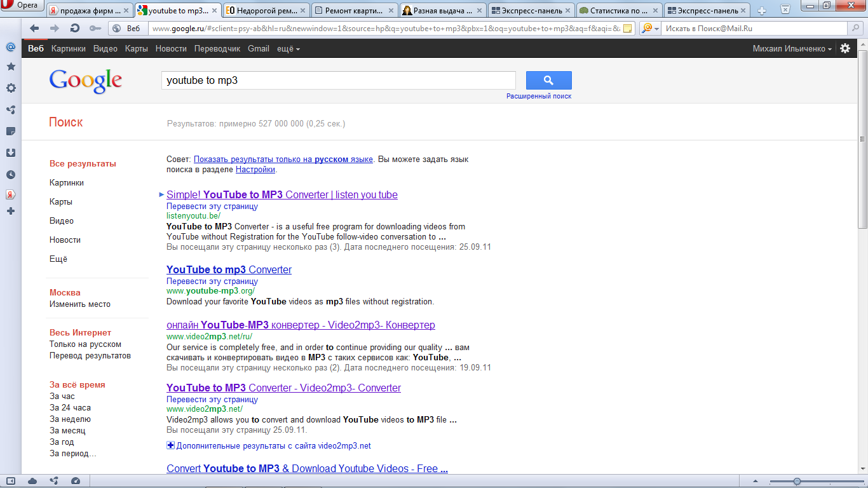
Task: Focus the Mail.Ru search input field
Action: click(x=755, y=28)
